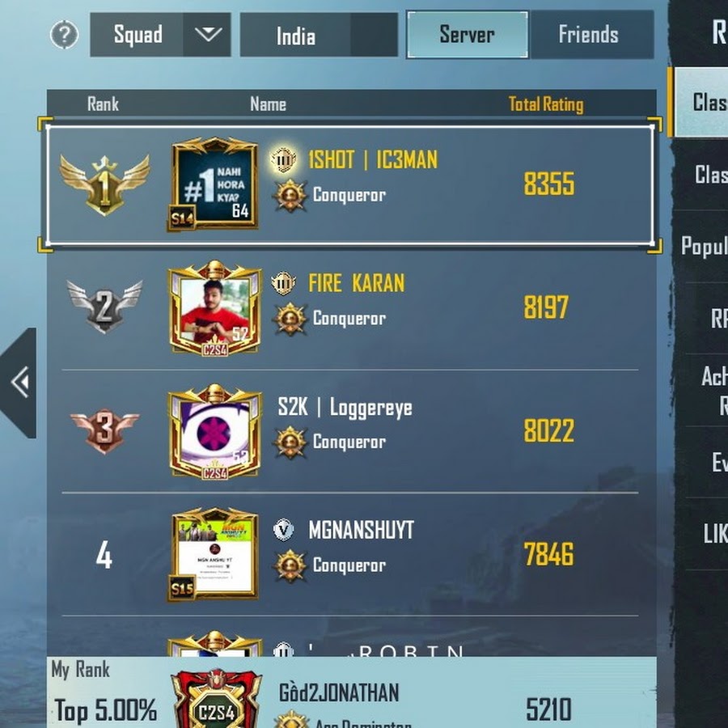The width and height of the screenshot is (728, 728).
Task: Open the question mark help icon
Action: click(64, 35)
